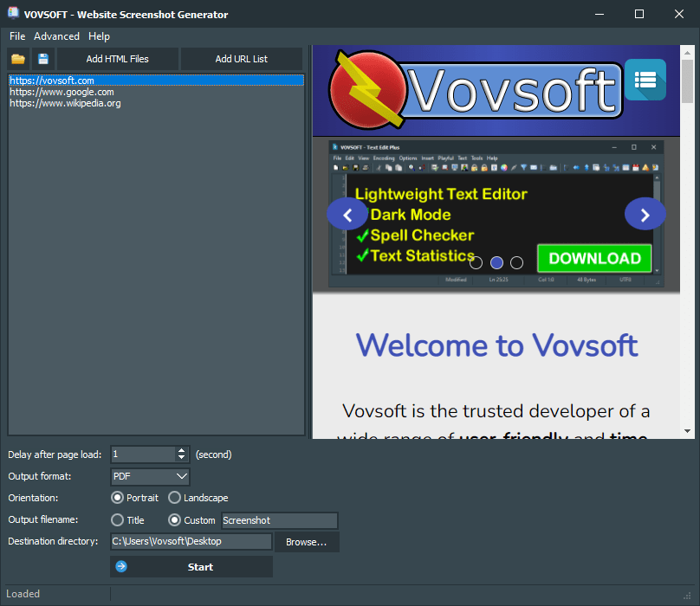
Task: Click the right carousel arrow in preview
Action: 645,214
